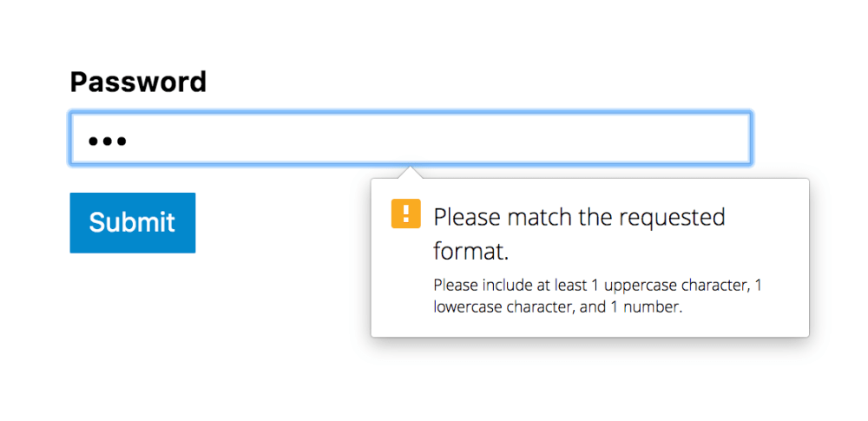868x421 pixels.
Task: Click the tooltip's pointer arrow below the field
Action: click(412, 173)
